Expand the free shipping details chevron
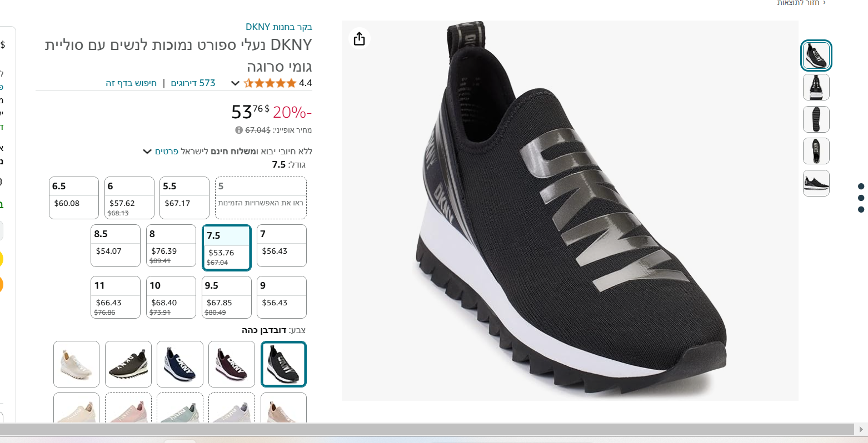The width and height of the screenshot is (868, 443). [147, 152]
